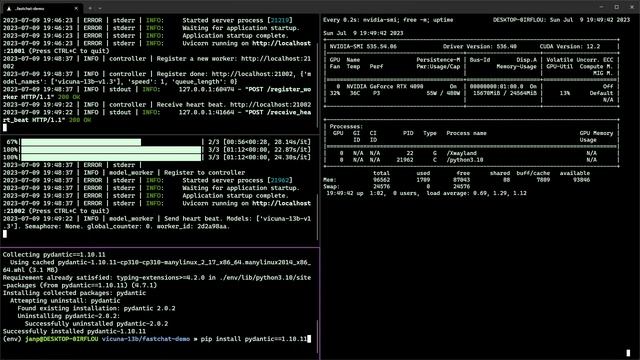
Task: Click the 'Every 0.2s: nvidia-smi' watch header
Action: pos(388,20)
